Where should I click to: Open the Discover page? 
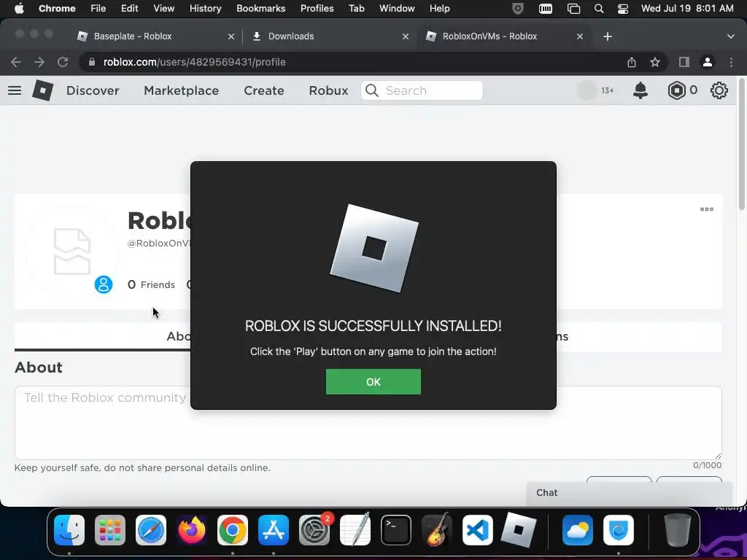coord(93,90)
